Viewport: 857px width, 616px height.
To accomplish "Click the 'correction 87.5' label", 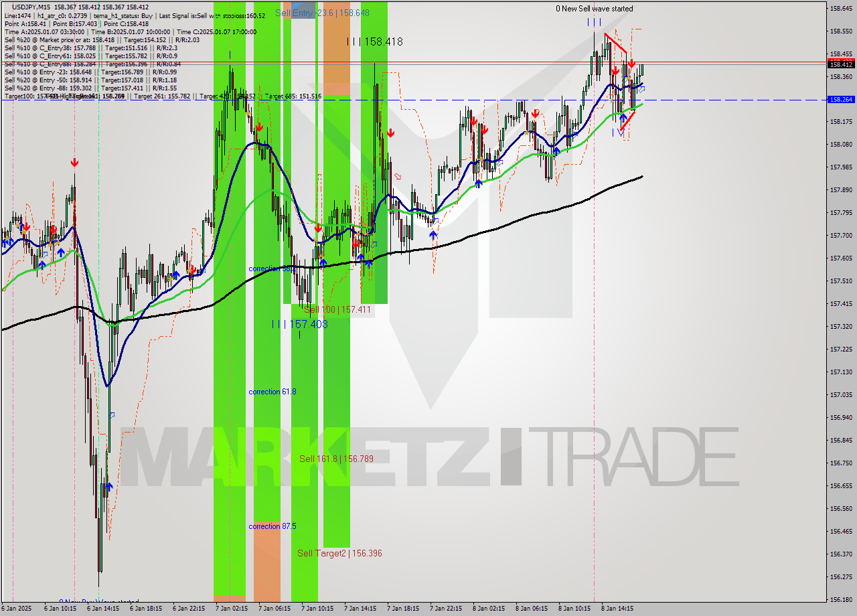I will click(272, 526).
